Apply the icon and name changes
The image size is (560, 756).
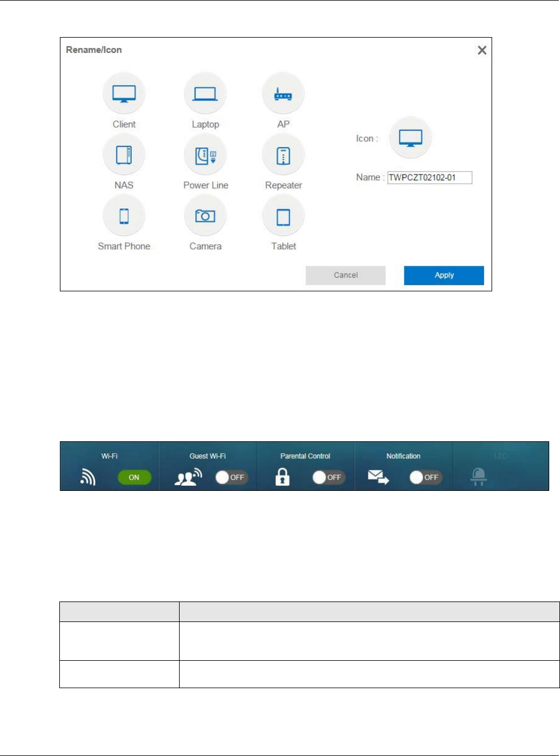[444, 275]
